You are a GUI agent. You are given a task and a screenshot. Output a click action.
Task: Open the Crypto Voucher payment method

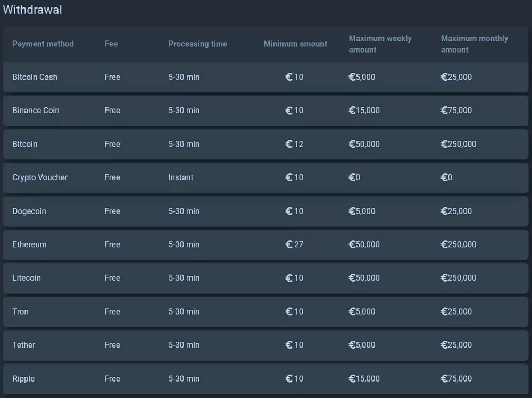[40, 177]
